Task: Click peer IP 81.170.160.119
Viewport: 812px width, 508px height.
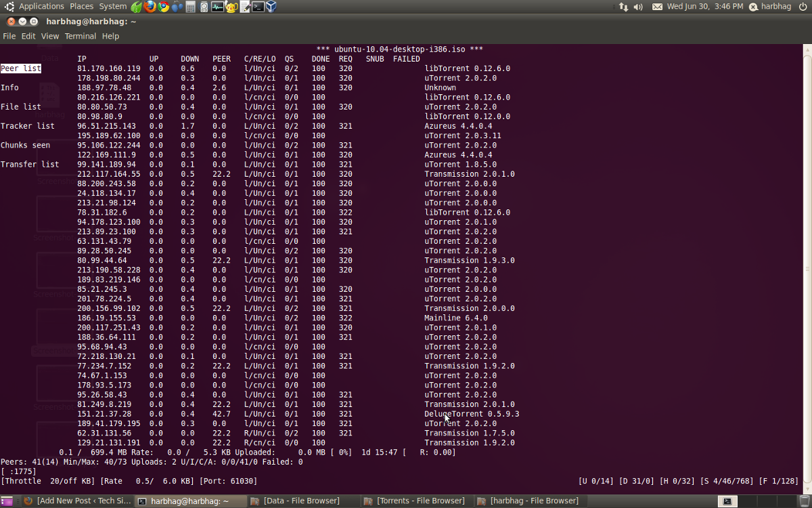Action: 109,68
